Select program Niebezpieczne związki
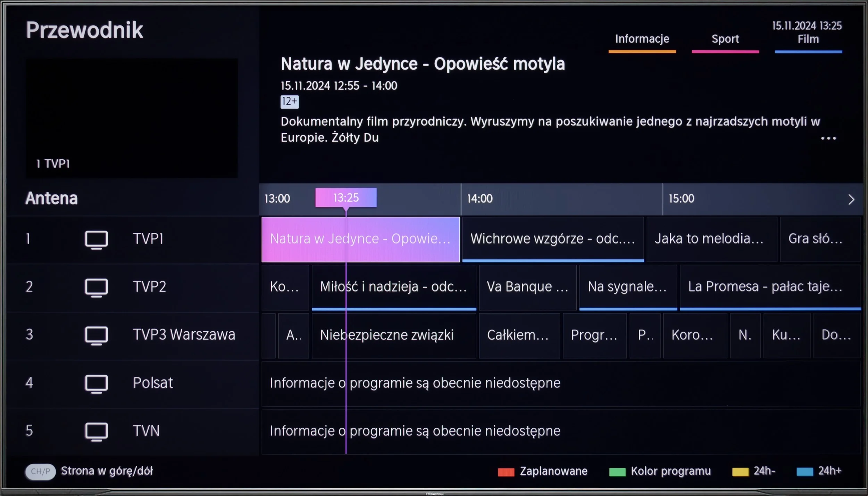Viewport: 868px width, 496px height. (394, 335)
